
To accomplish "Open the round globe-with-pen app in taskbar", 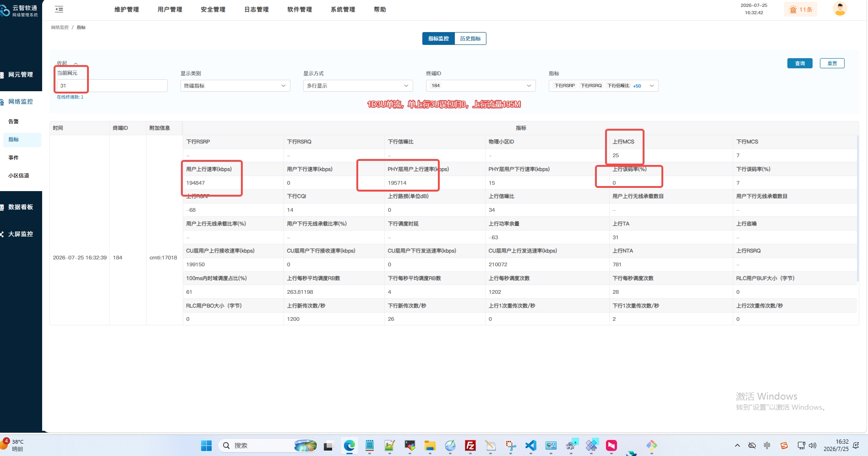I will coord(450,445).
